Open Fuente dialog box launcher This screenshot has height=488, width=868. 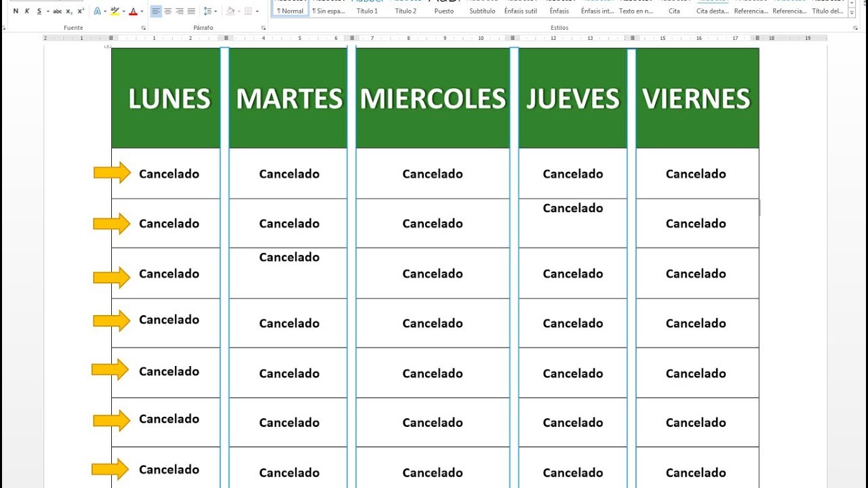143,28
